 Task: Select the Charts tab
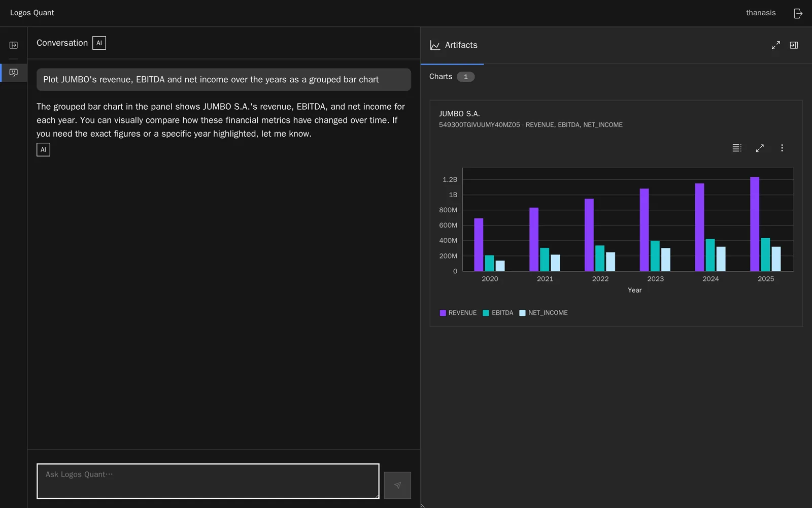pyautogui.click(x=452, y=77)
